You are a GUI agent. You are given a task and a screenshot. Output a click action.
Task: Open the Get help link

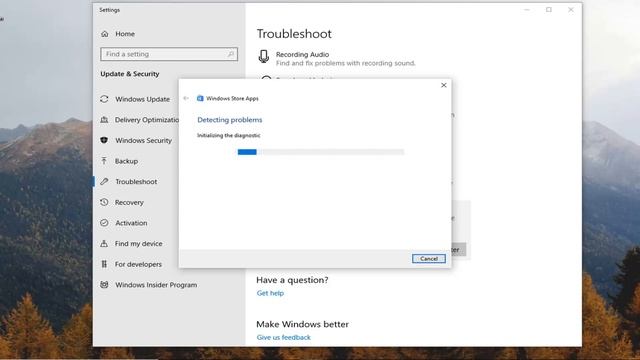[x=270, y=293]
